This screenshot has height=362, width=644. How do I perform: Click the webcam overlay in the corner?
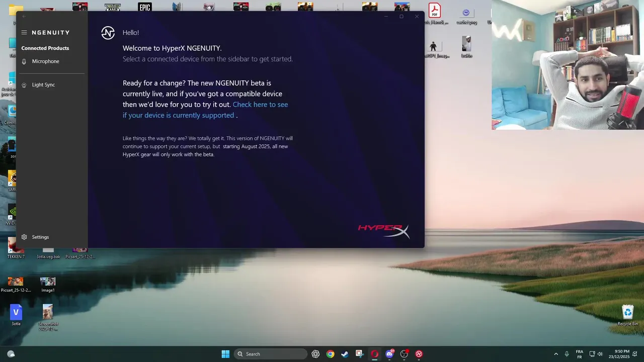click(568, 65)
